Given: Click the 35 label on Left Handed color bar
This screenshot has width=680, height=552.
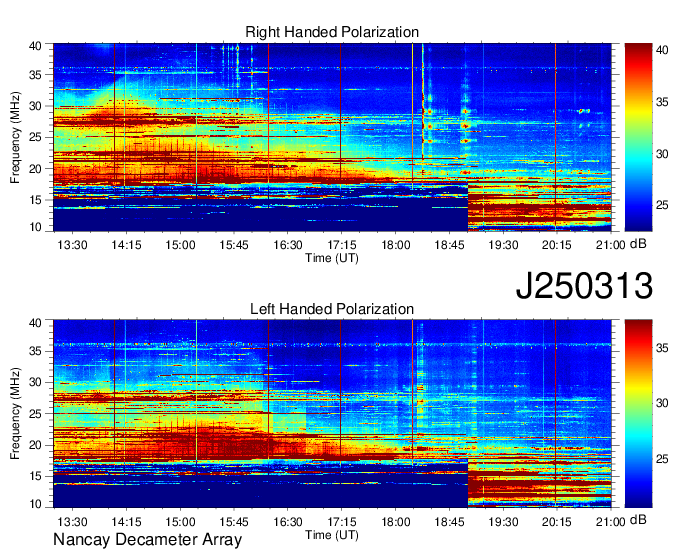Looking at the screenshot, I should click(x=662, y=348).
